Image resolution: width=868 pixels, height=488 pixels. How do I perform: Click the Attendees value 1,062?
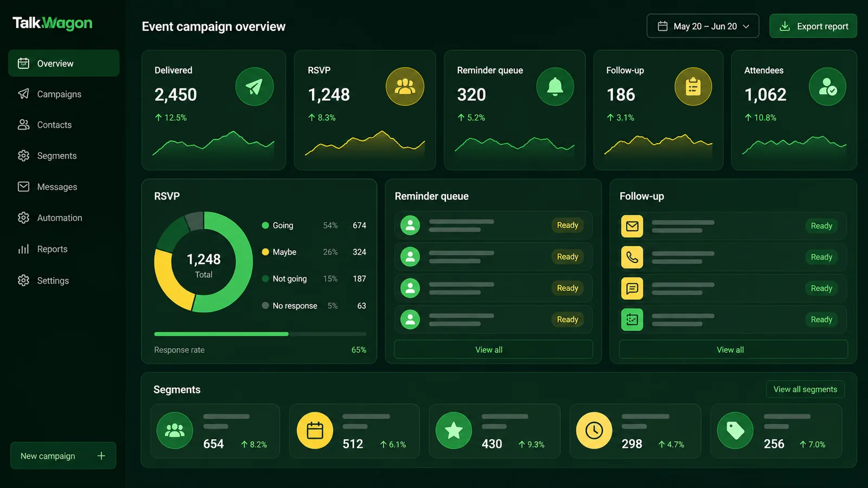pyautogui.click(x=765, y=95)
